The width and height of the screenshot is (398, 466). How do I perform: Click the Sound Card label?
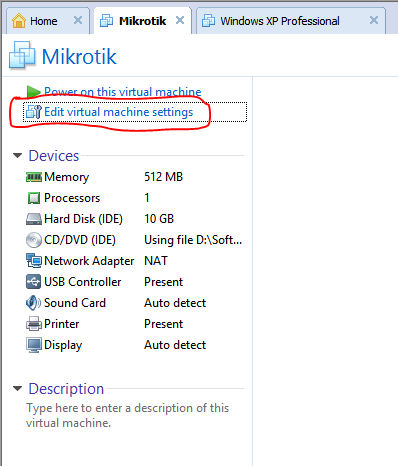tap(75, 303)
